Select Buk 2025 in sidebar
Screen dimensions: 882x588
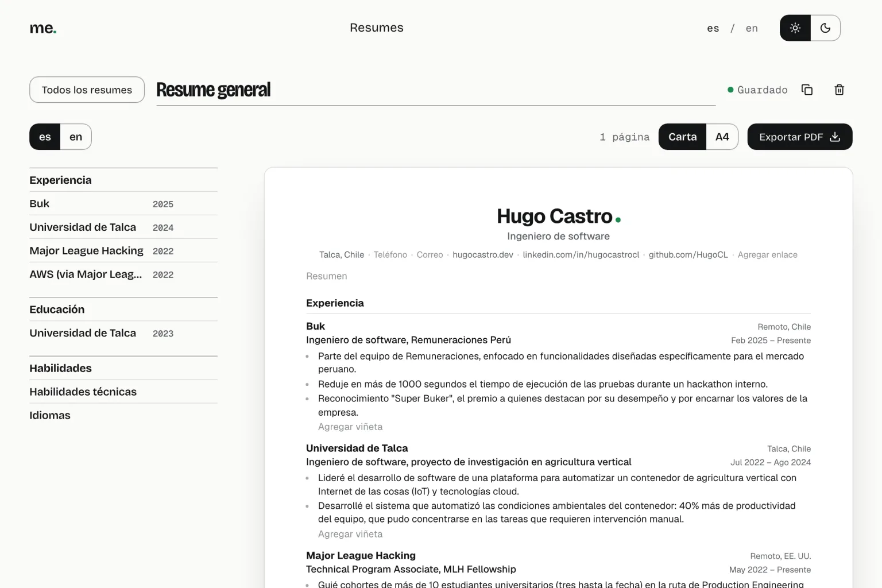coord(123,204)
